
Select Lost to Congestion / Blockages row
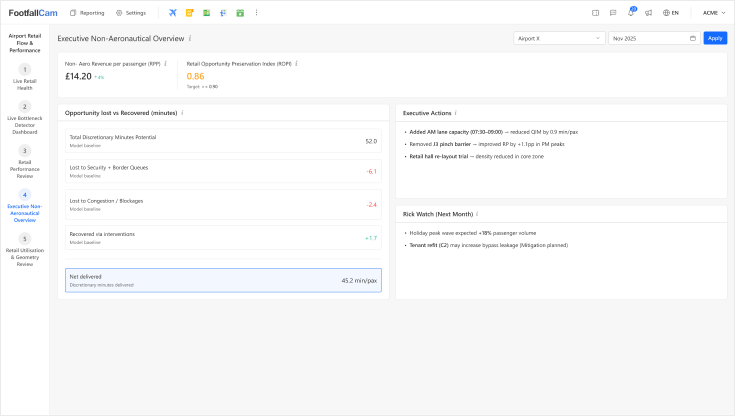(223, 204)
